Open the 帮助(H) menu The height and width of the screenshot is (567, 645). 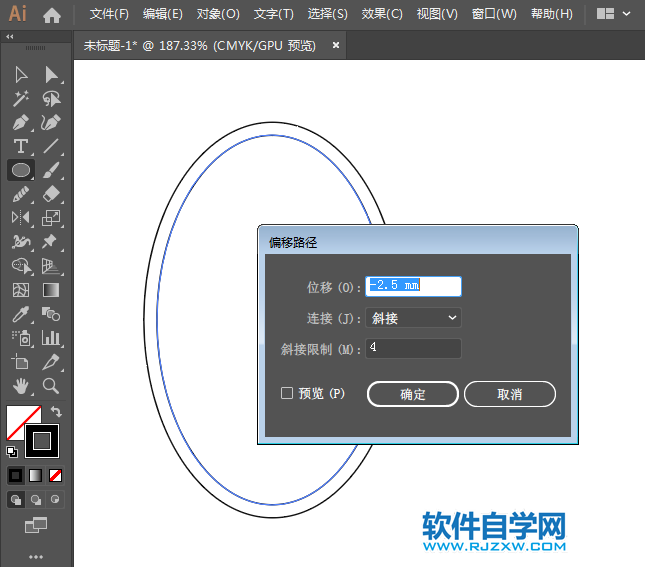[552, 14]
